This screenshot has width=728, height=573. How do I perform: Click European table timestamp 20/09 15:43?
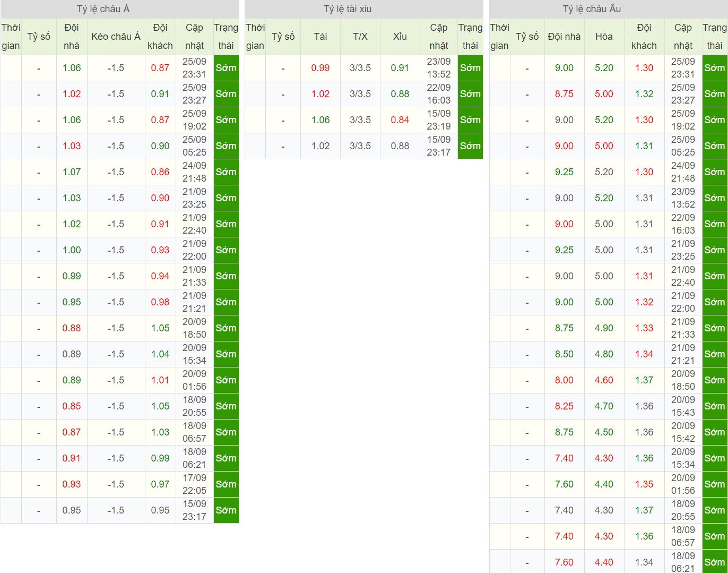tap(683, 406)
